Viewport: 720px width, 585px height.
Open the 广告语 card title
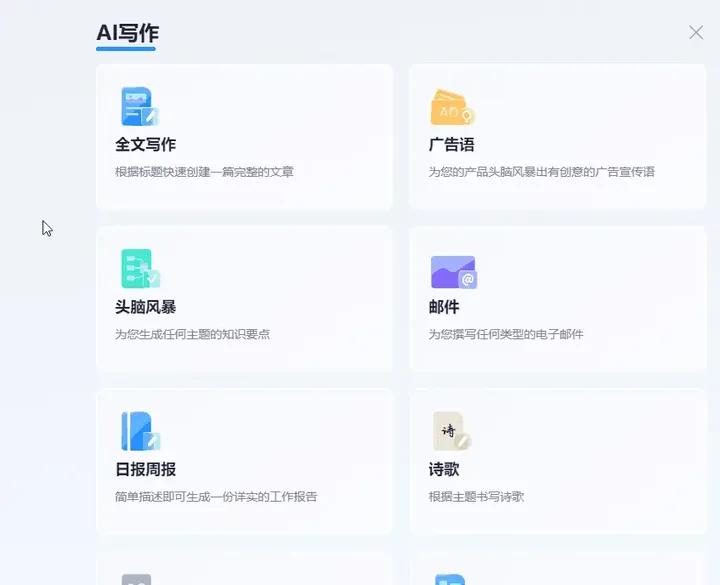click(451, 145)
